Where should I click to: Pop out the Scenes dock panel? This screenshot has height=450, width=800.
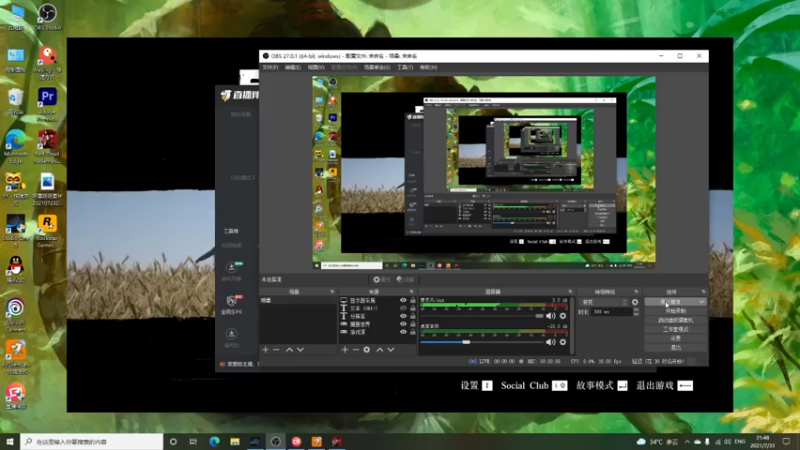click(332, 292)
